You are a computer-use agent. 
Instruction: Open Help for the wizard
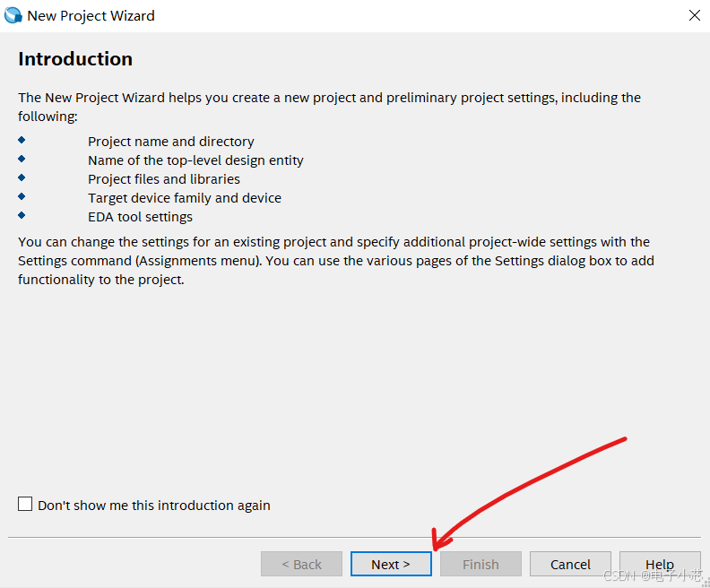660,564
